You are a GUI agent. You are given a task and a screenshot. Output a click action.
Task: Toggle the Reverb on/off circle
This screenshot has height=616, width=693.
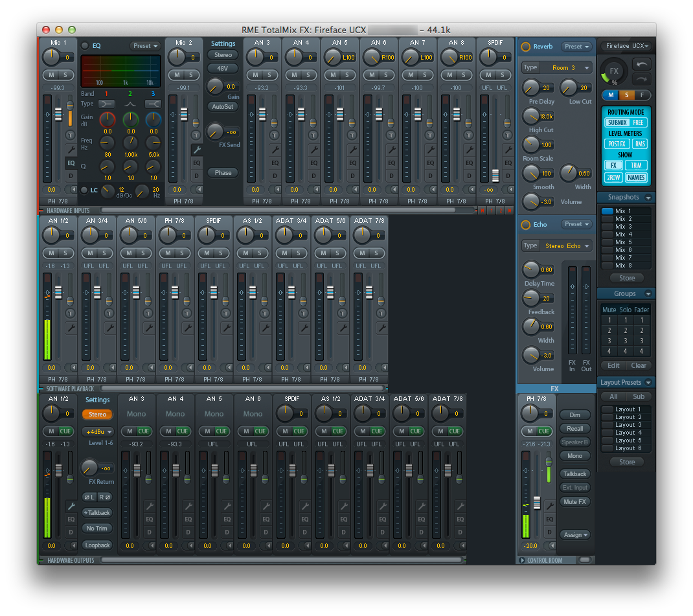[x=525, y=47]
